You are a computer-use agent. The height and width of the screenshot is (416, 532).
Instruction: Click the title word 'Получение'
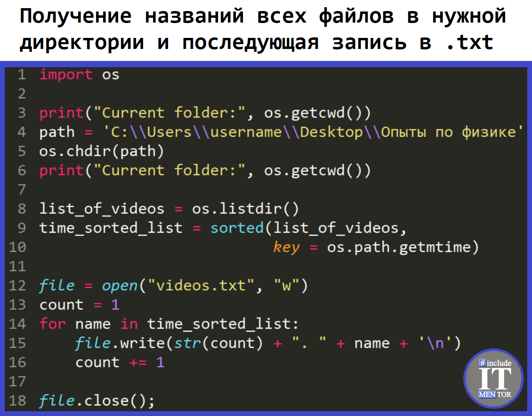[75, 16]
